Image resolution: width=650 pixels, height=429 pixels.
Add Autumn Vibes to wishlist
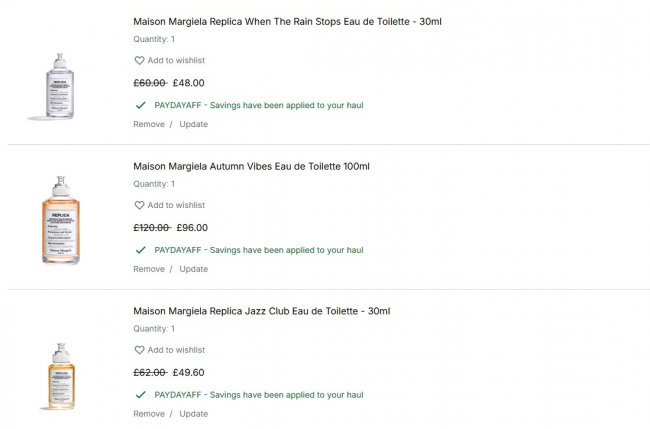point(176,206)
